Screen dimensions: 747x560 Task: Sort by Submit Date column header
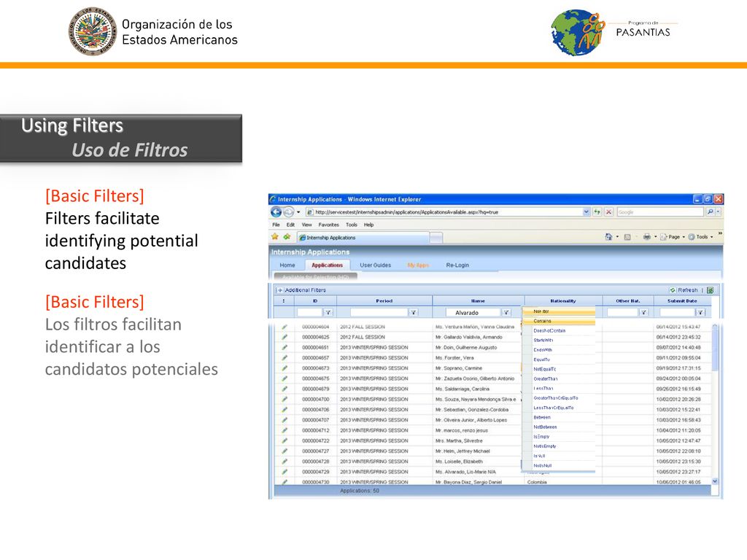[x=682, y=301]
